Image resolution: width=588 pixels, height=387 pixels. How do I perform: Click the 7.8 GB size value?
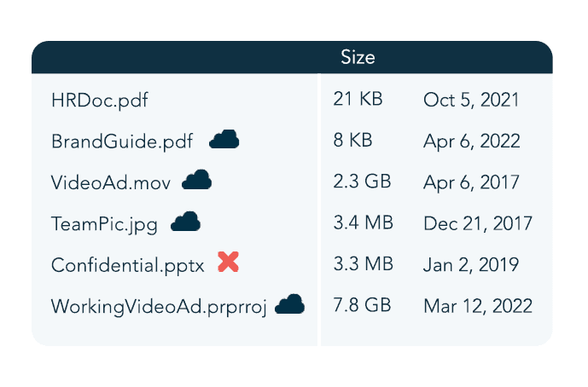363,305
